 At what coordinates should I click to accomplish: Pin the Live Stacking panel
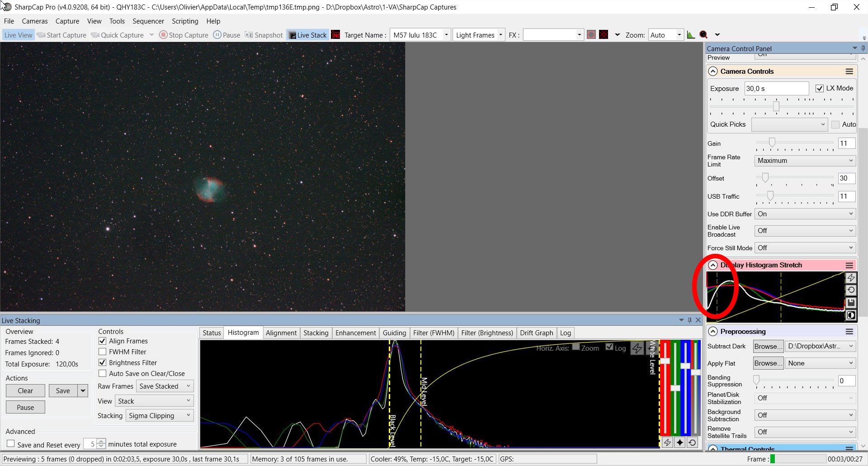click(689, 320)
